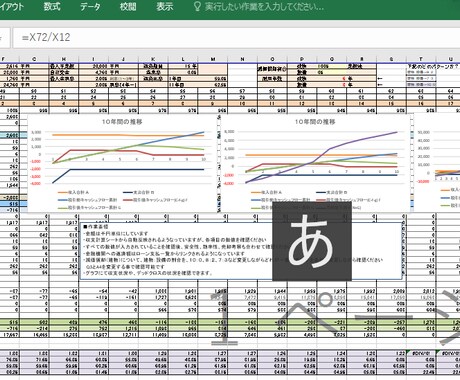
Task: Focus the 実行したい作業を入力してください search box
Action: [264, 6]
